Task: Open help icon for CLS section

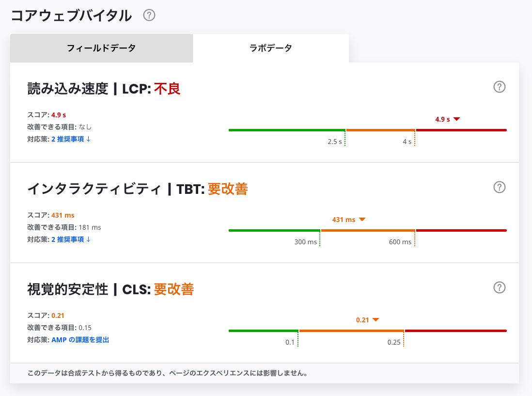Action: [499, 287]
